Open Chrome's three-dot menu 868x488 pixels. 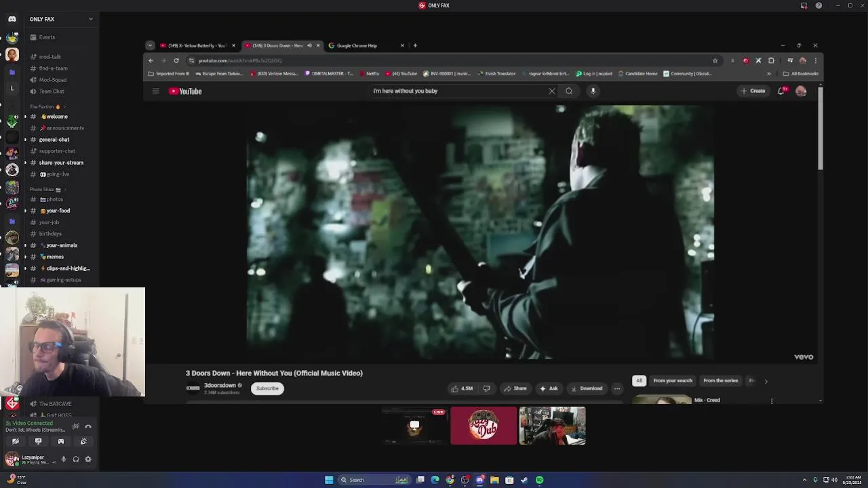[x=815, y=60]
